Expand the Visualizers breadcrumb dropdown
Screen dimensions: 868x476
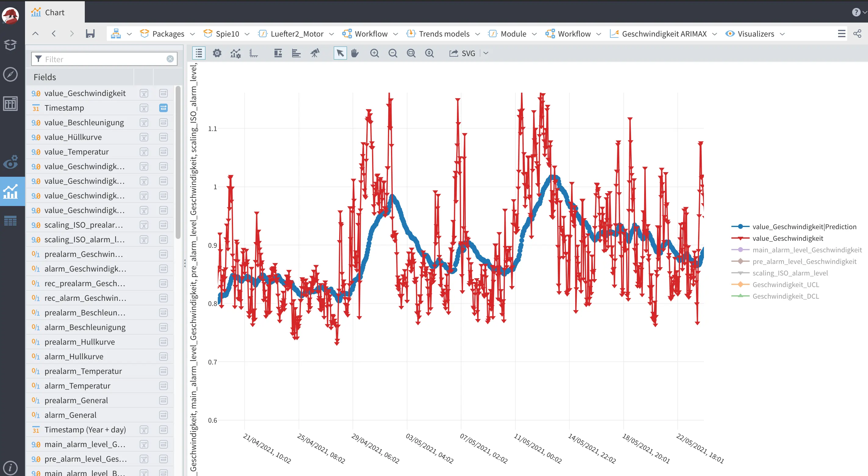click(x=782, y=34)
